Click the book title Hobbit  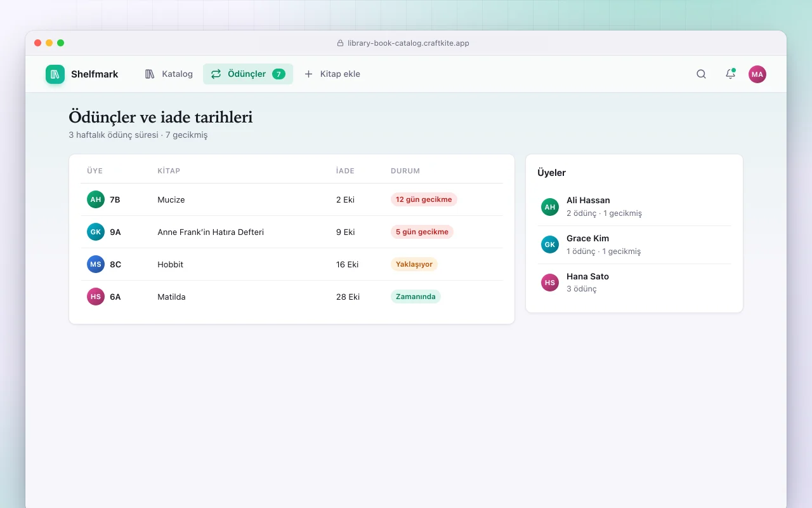click(170, 264)
